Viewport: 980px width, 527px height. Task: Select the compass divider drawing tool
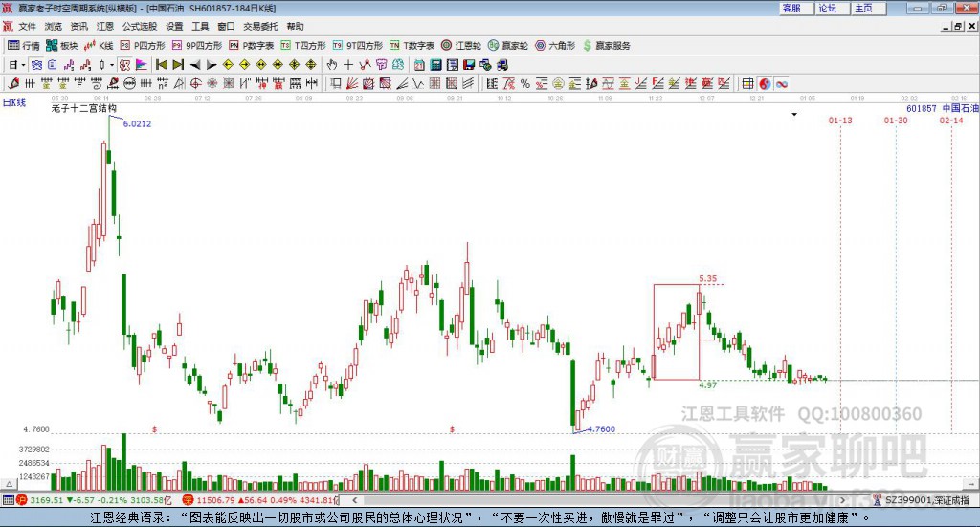click(179, 83)
